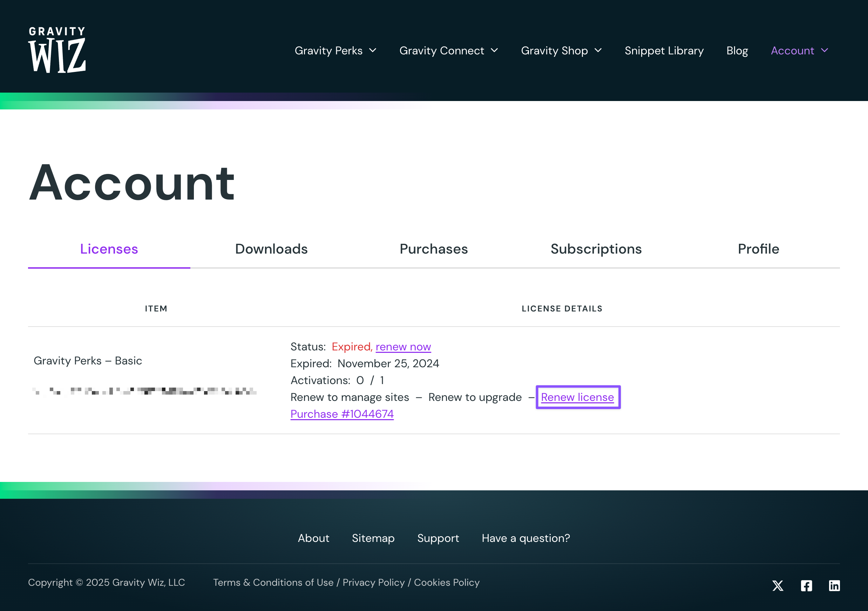Click the 'LICENSE DETAILS' column header
This screenshot has height=611, width=868.
[x=562, y=309]
